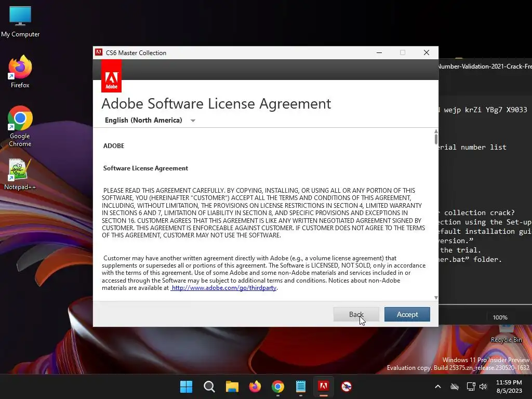Select the Firefox desktop shortcut
Viewport: 532px width, 399px height.
click(20, 72)
